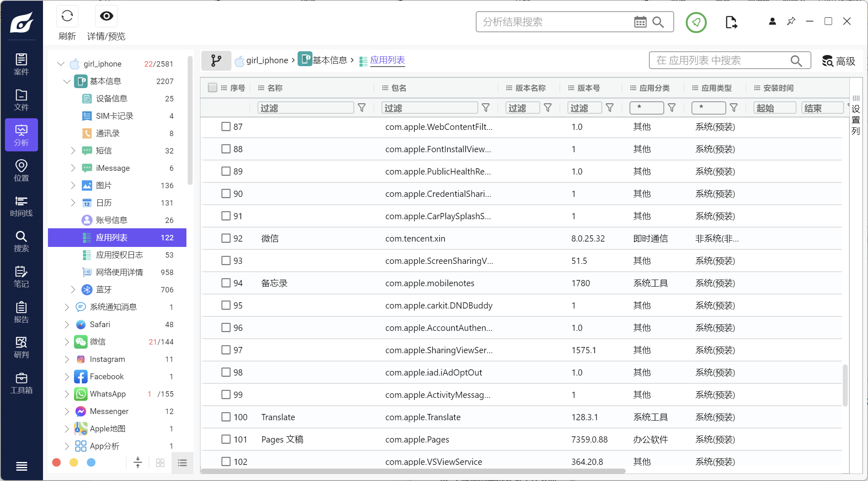Screen dimensions: 868x481
Task: Click the magnifier in the analysis search box
Action: click(x=658, y=22)
